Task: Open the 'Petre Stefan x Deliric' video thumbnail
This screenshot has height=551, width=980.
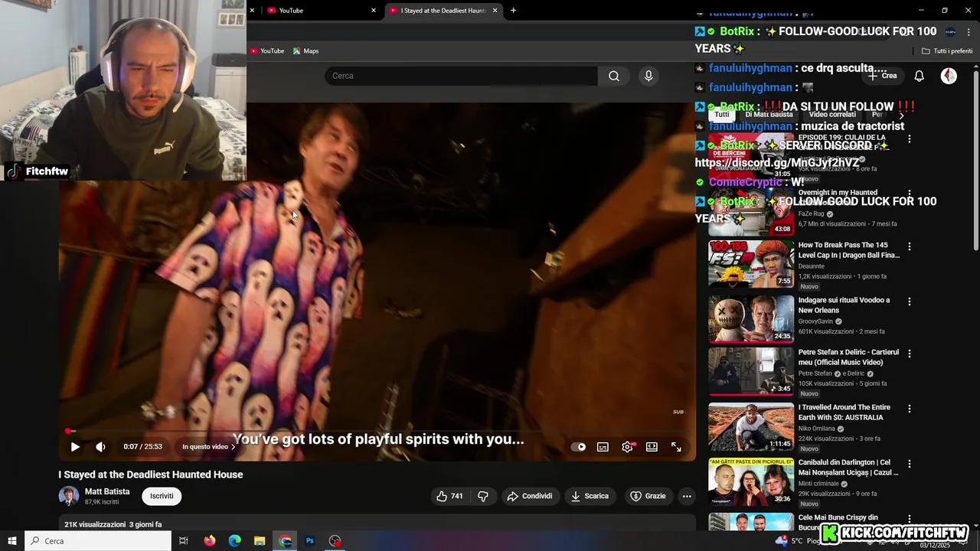Action: [751, 371]
